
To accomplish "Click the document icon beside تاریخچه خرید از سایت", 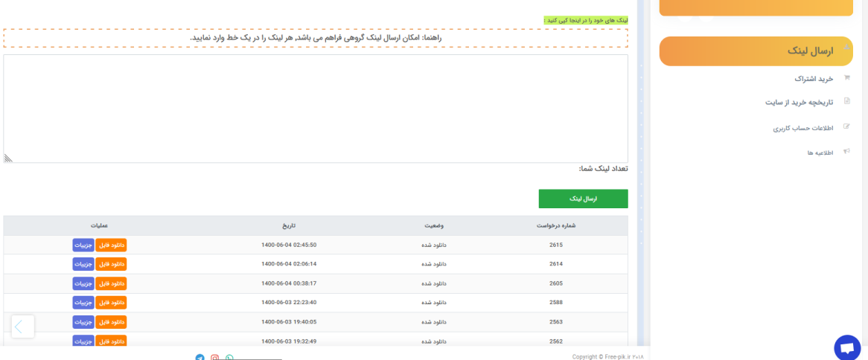I will pos(846,101).
